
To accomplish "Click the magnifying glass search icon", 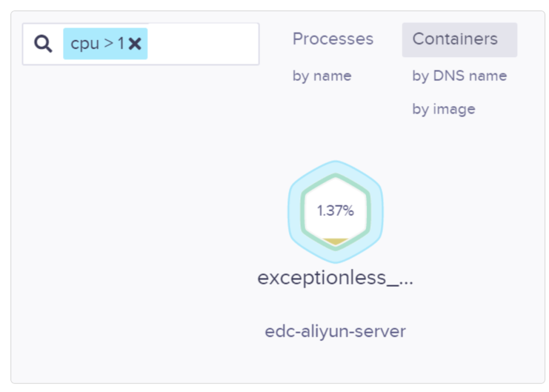I will [43, 44].
